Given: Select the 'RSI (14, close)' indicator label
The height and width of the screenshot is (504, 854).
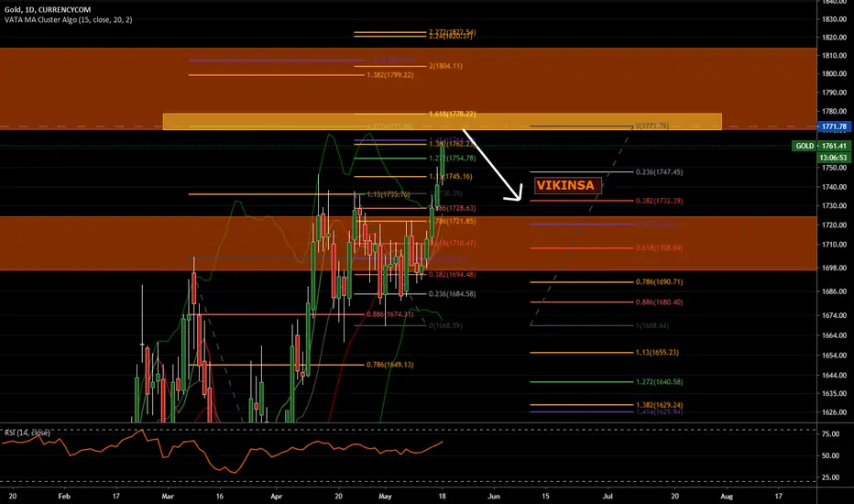Looking at the screenshot, I should click(27, 433).
